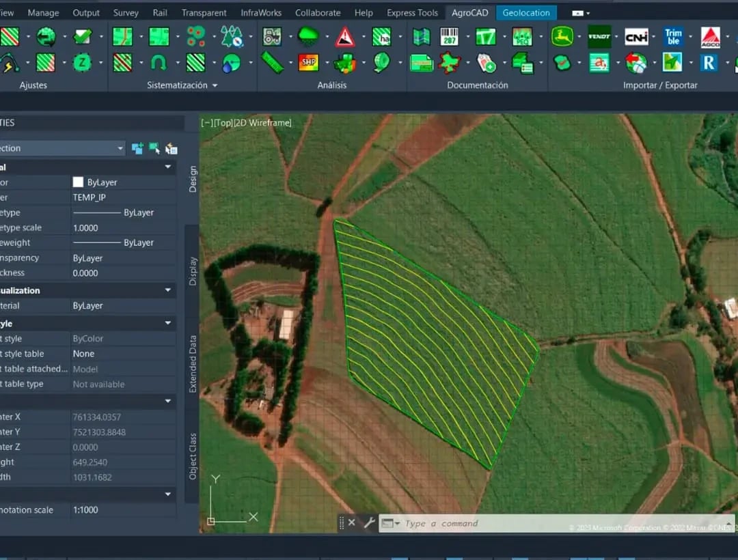This screenshot has height=560, width=738.
Task: Click the green Z circle icon
Action: (x=83, y=63)
